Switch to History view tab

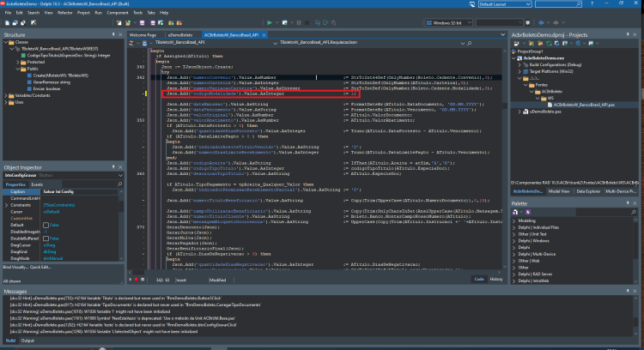click(x=496, y=279)
